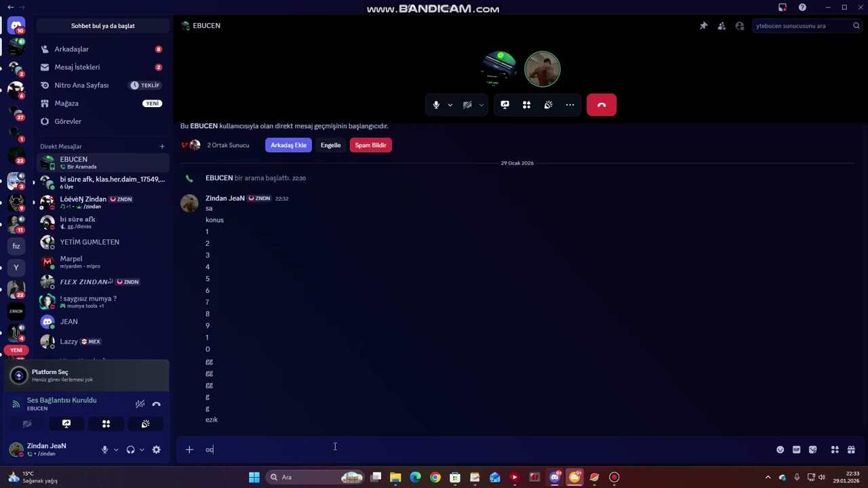Viewport: 868px width, 488px height.
Task: Open microphone options arrow in call controls
Action: pyautogui.click(x=450, y=105)
